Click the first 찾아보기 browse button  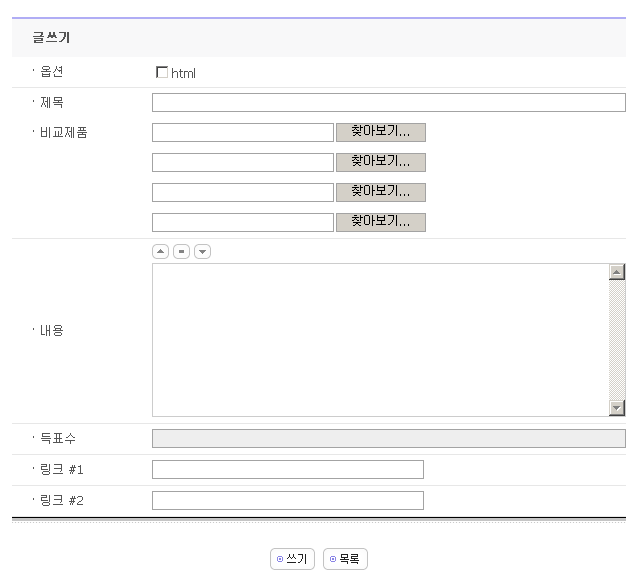(x=380, y=132)
